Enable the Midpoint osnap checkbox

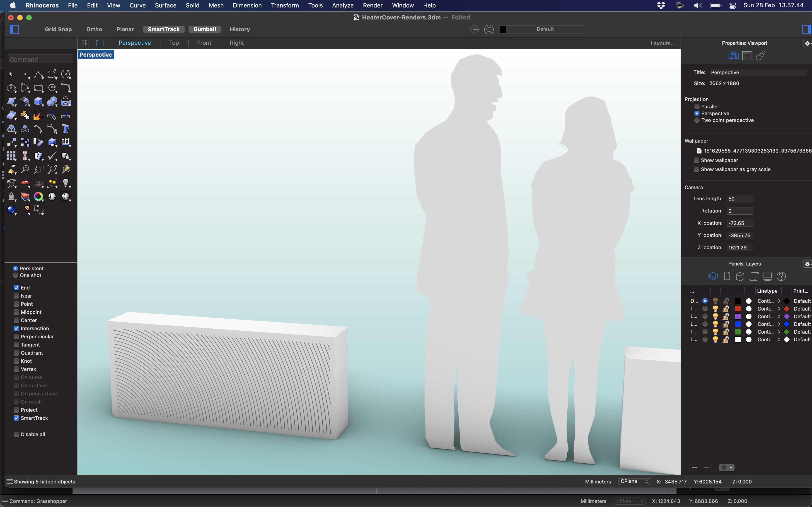[x=16, y=312]
